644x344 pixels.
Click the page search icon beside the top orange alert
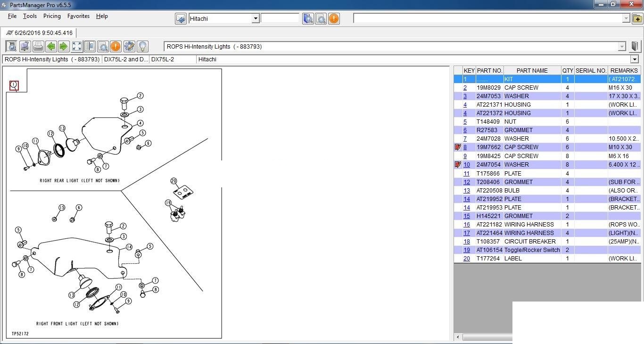[321, 19]
